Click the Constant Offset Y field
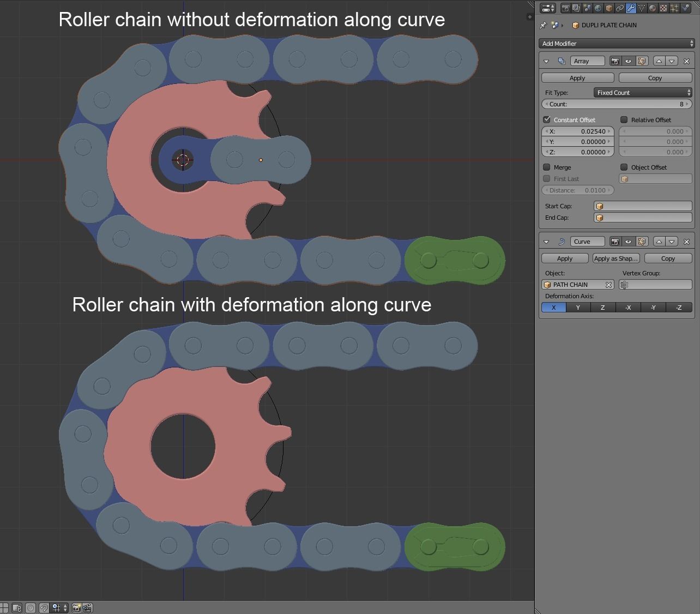The image size is (700, 614). [578, 142]
